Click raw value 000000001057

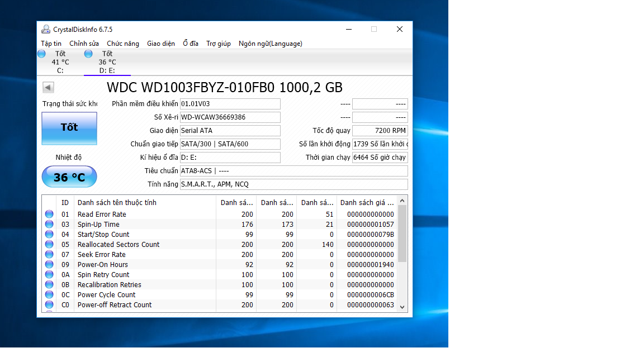pos(371,225)
